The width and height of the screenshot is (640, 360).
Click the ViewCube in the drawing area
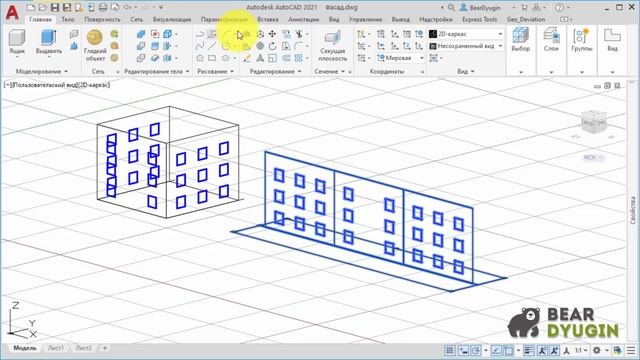tap(593, 121)
